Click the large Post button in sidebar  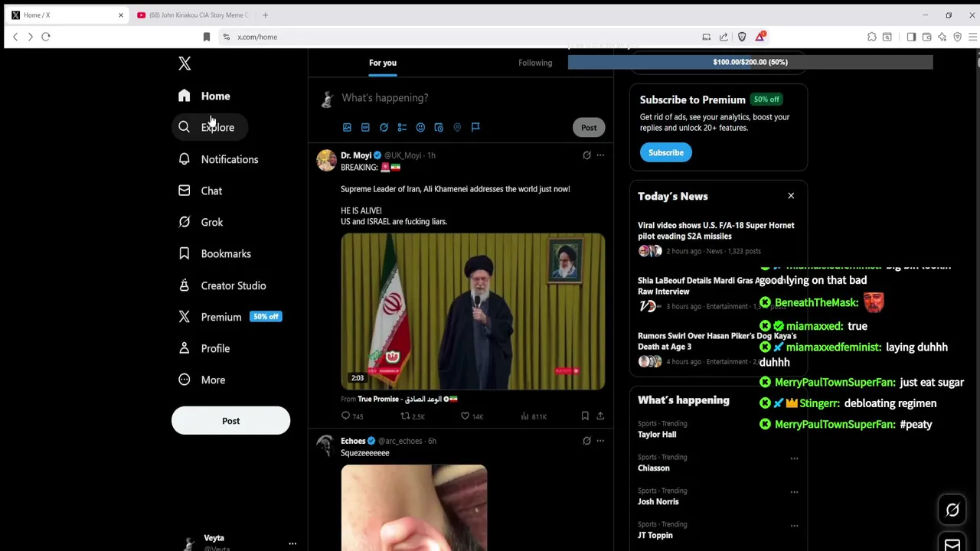click(x=230, y=421)
